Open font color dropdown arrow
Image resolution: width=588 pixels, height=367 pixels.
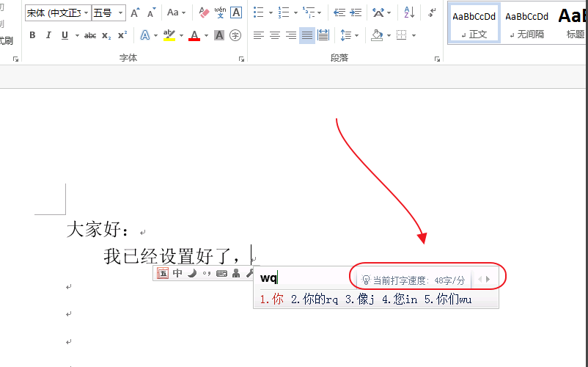pos(206,36)
